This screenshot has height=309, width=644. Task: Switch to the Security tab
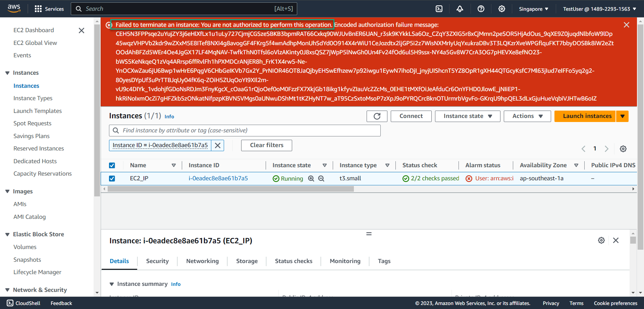pos(157,261)
